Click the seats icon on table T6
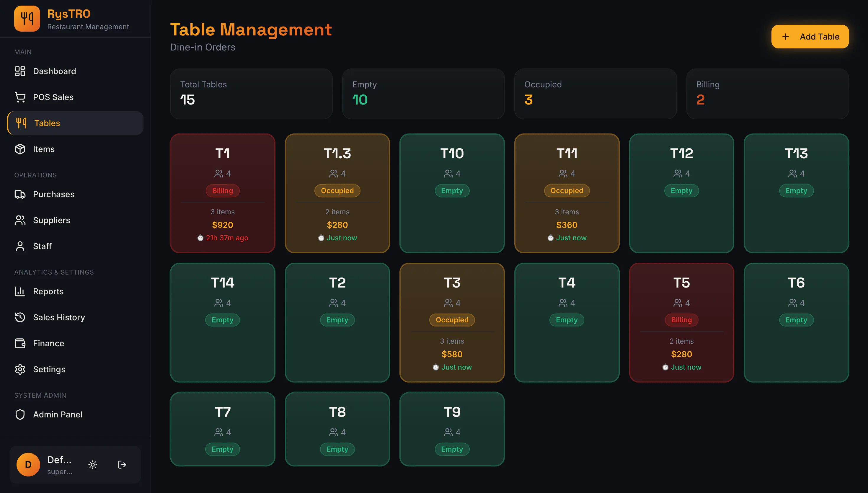Image resolution: width=868 pixels, height=493 pixels. pos(792,303)
